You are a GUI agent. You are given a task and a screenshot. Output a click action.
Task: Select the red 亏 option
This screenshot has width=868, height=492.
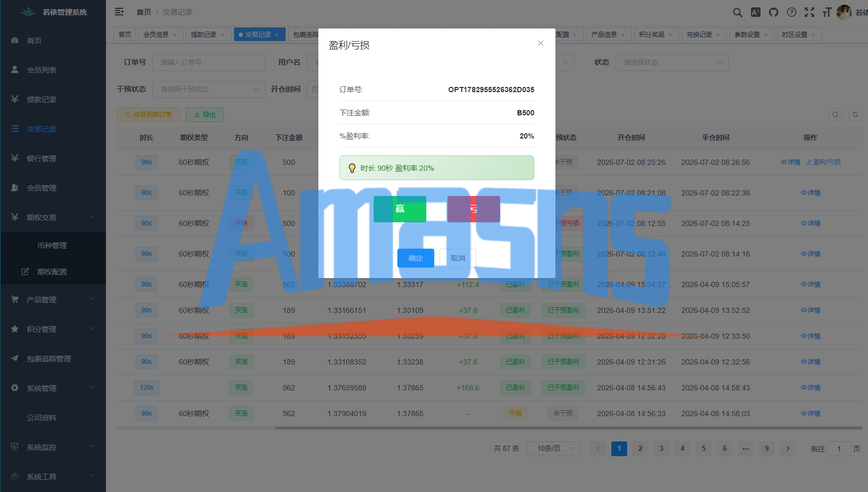(x=474, y=209)
